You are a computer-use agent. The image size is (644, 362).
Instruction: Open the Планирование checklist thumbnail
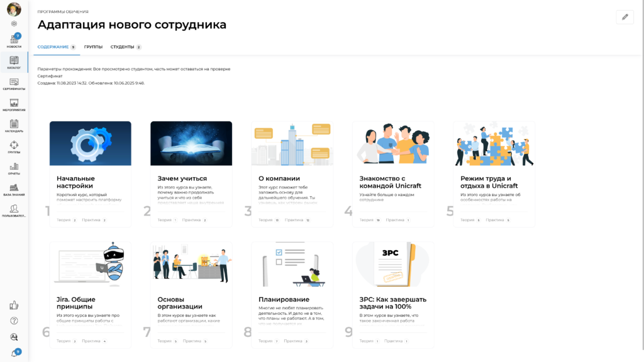click(x=292, y=265)
